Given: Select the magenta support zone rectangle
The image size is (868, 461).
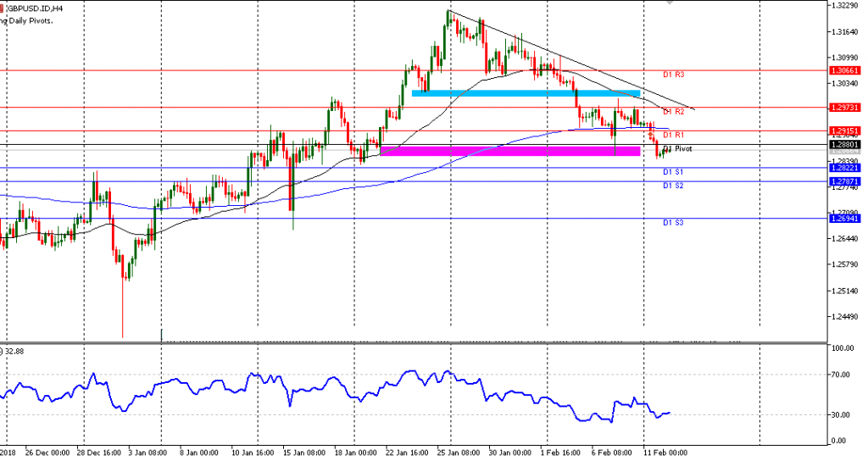Looking at the screenshot, I should 509,151.
